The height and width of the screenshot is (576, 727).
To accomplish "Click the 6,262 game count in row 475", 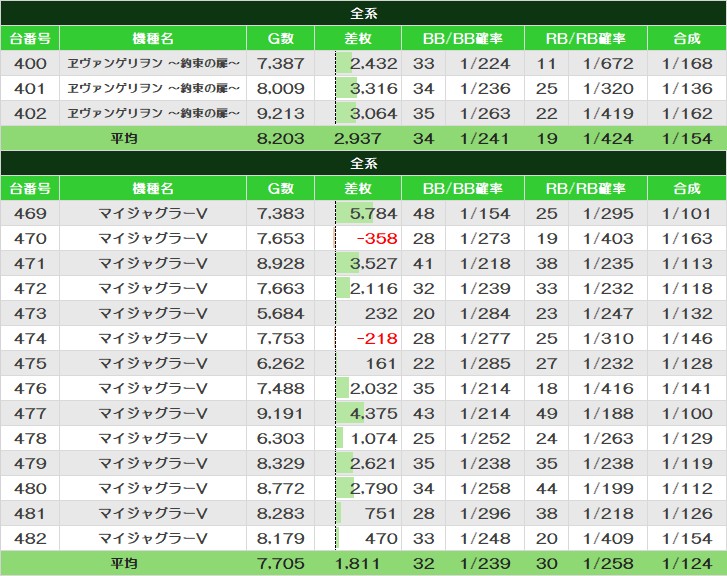I will tap(281, 364).
